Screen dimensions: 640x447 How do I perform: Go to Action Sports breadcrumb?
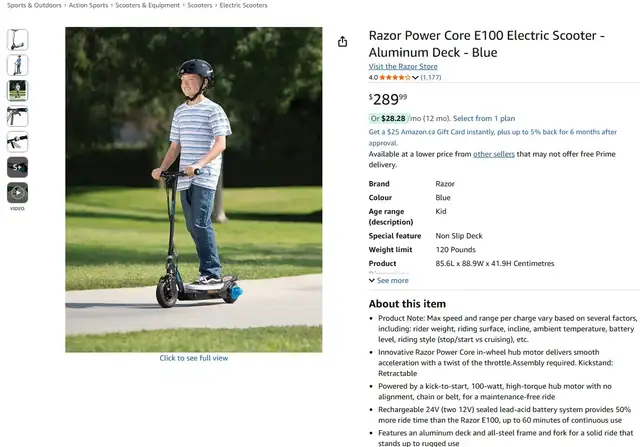[x=89, y=5]
